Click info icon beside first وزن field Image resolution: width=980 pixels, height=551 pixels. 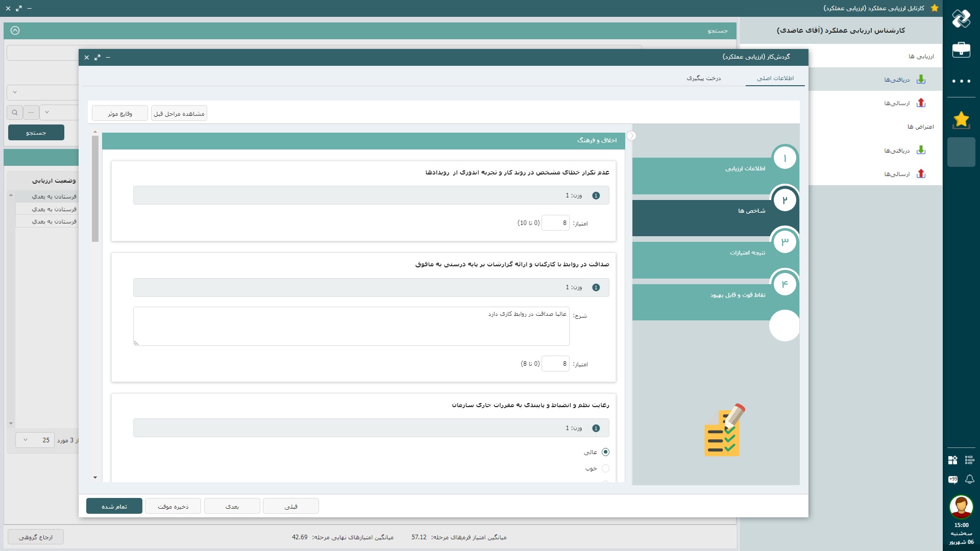(596, 195)
